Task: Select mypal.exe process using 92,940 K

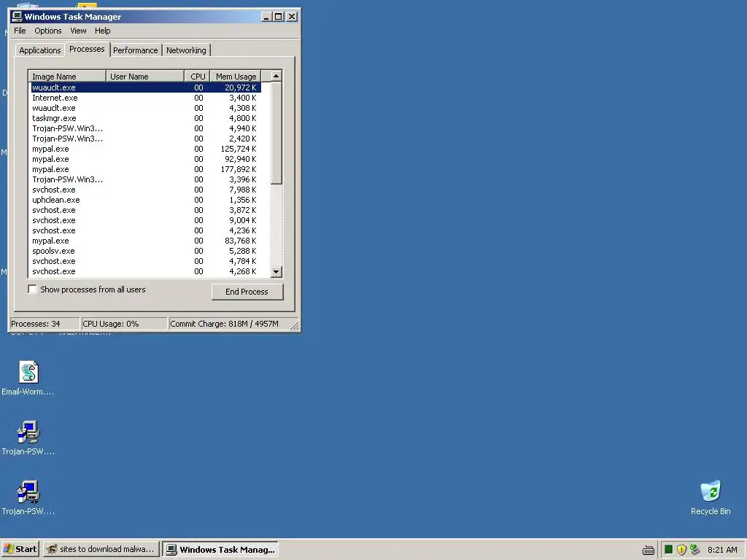Action: point(145,159)
